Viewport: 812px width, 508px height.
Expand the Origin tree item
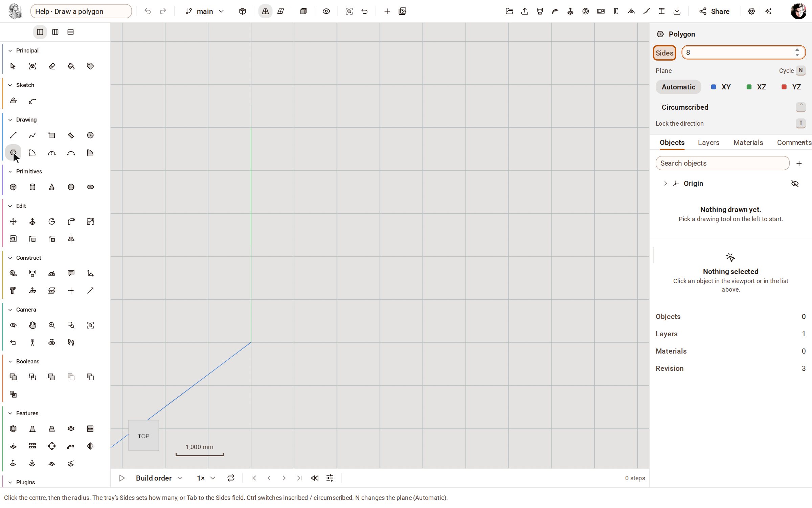[x=666, y=184]
